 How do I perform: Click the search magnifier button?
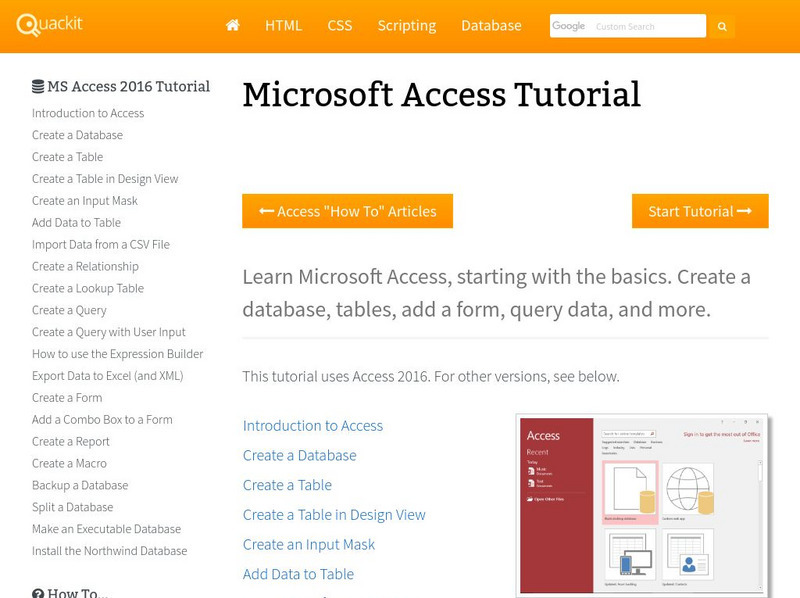[722, 27]
